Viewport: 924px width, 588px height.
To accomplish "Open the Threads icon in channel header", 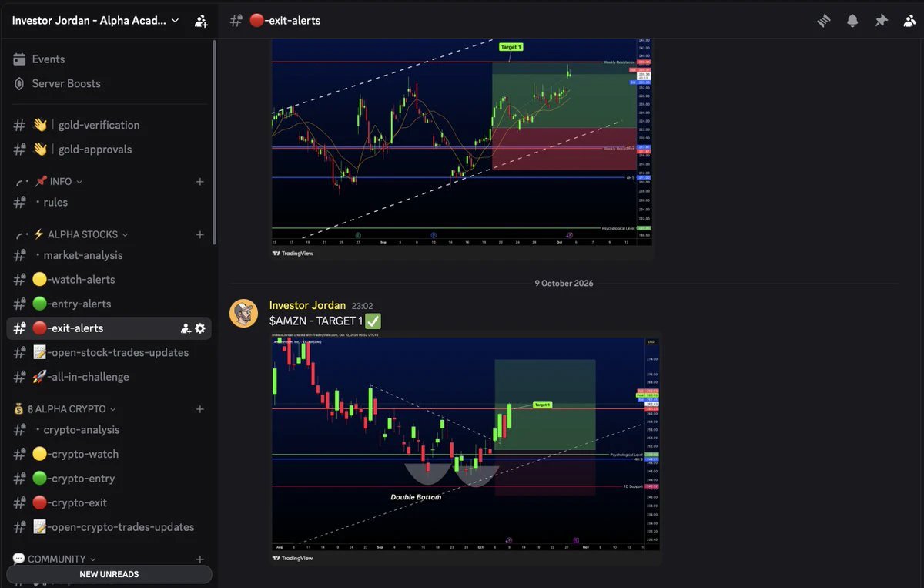I will point(824,21).
